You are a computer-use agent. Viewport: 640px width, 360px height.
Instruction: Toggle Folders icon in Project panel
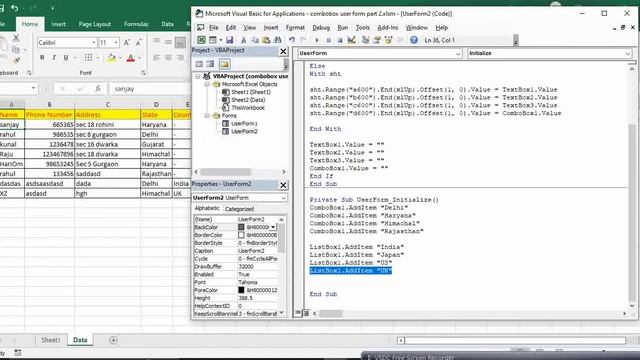pos(224,64)
